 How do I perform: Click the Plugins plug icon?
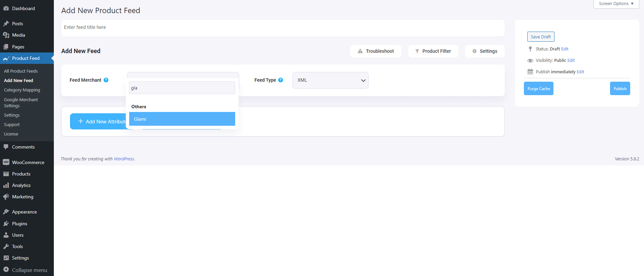[x=6, y=224]
